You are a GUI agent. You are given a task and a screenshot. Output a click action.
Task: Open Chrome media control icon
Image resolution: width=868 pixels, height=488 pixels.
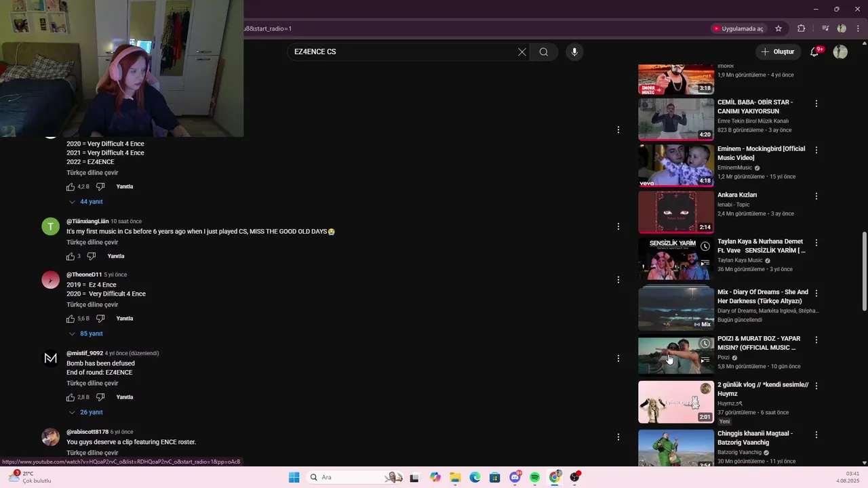point(825,28)
